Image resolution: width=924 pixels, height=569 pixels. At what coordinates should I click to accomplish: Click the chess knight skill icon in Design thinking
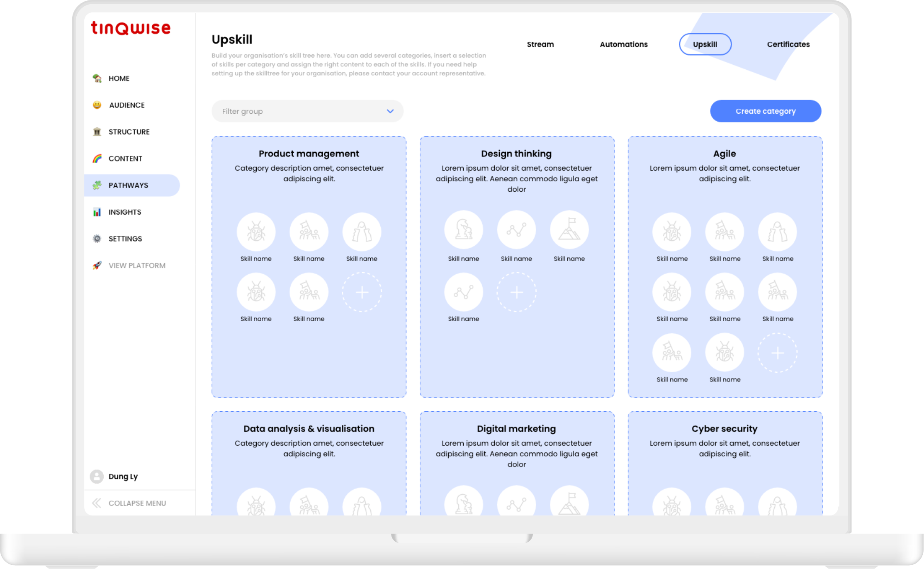[463, 230]
